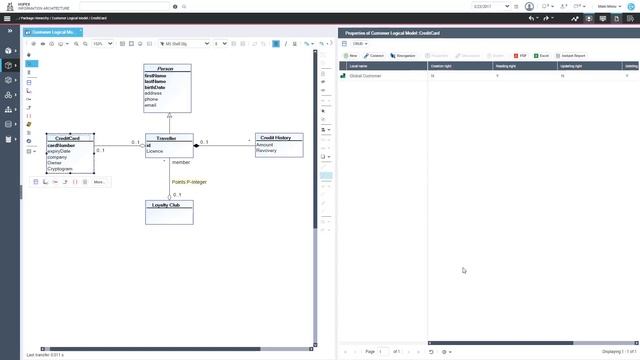Click the More button in the floating toolbar
The height and width of the screenshot is (360, 640).
coord(99,182)
